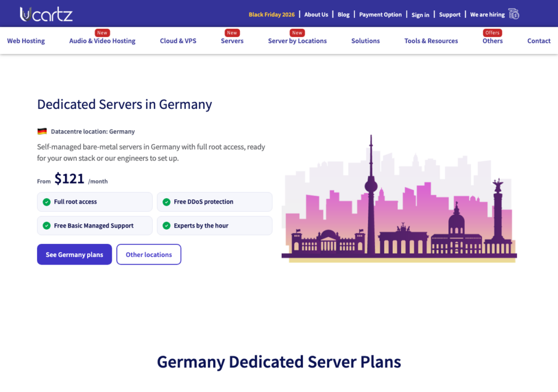Click the Datacentre location: Germany text
This screenshot has width=558, height=392.
(x=93, y=132)
